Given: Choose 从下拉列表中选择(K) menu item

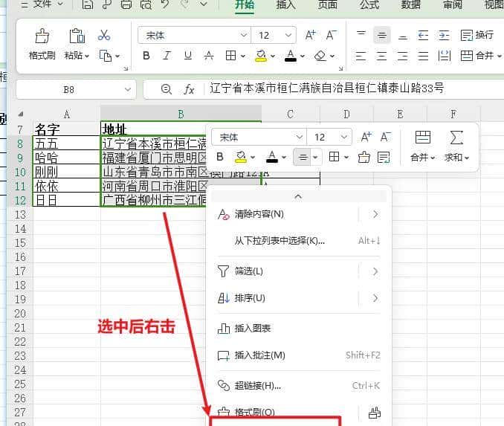Looking at the screenshot, I should pos(299,240).
